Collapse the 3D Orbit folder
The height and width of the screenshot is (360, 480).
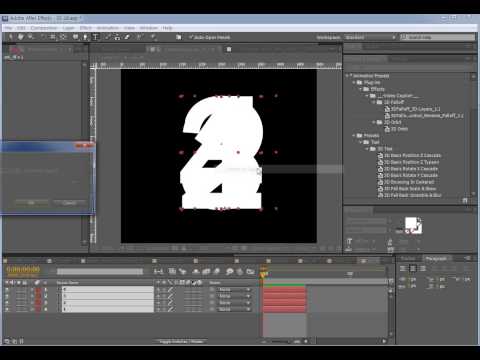tap(374, 122)
